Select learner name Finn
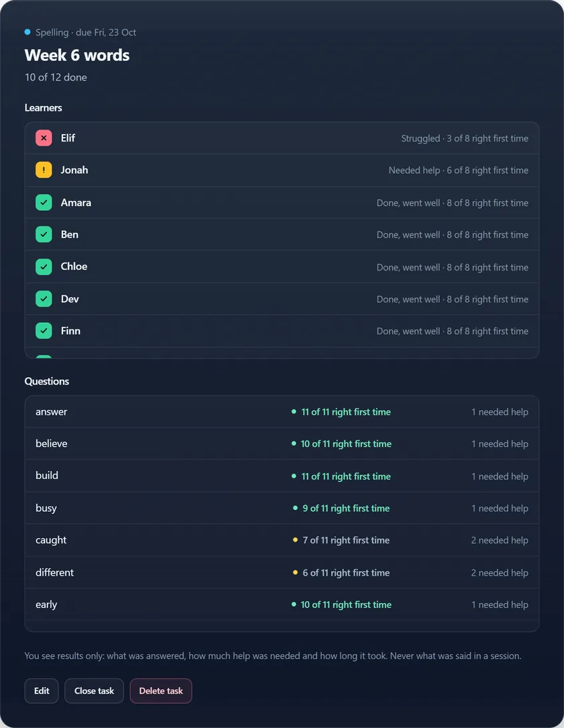This screenshot has width=564, height=728. click(x=70, y=331)
